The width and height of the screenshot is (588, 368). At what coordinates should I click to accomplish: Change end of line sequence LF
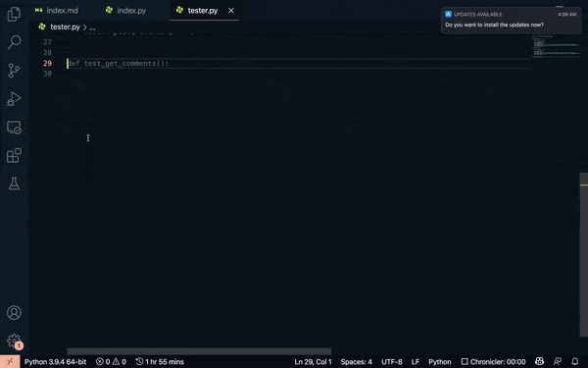pyautogui.click(x=416, y=361)
